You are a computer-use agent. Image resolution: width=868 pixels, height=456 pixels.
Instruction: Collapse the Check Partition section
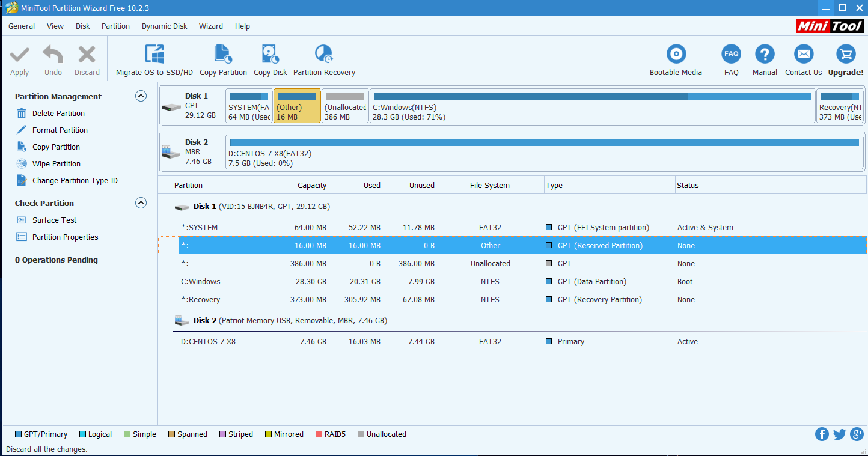point(141,203)
